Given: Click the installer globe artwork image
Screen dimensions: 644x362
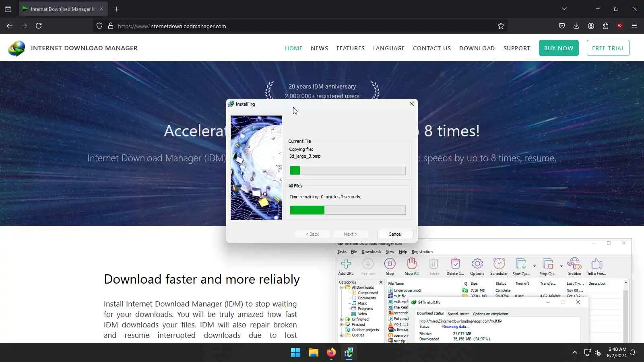Looking at the screenshot, I should pos(256,168).
